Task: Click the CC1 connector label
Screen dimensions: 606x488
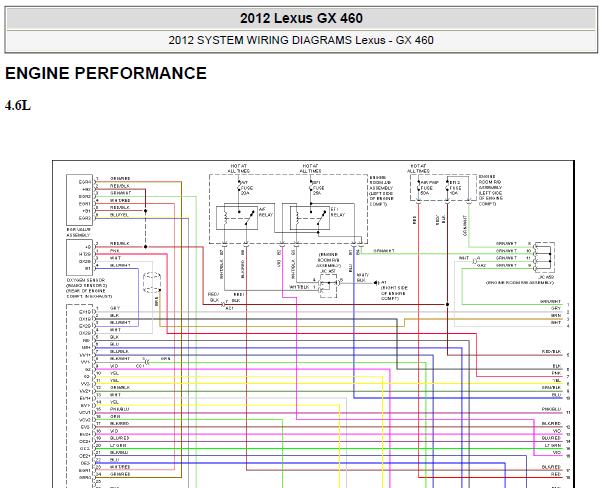Action: [140, 366]
